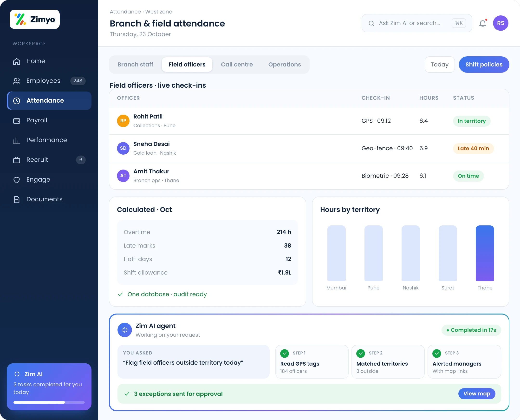
Task: Select the Thane bar in the hours chart
Action: coord(485,253)
